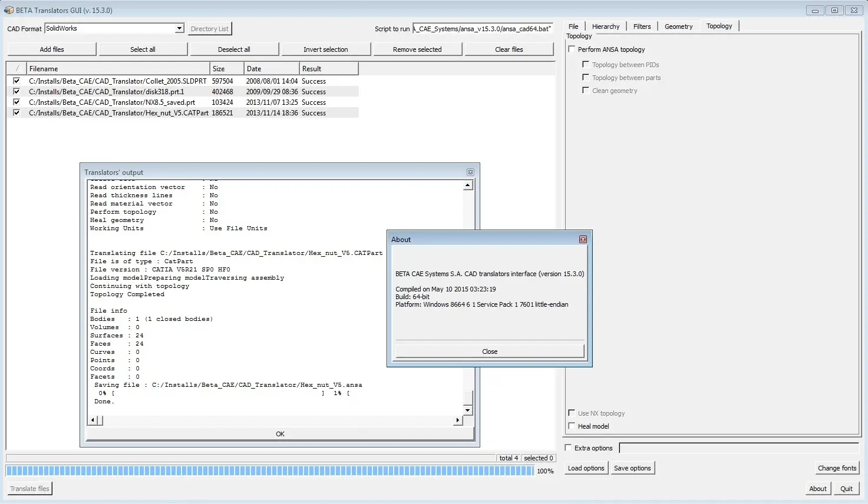Viewport: 868px width, 504px height.
Task: Click output horizontal scroll left arrow
Action: 93,420
